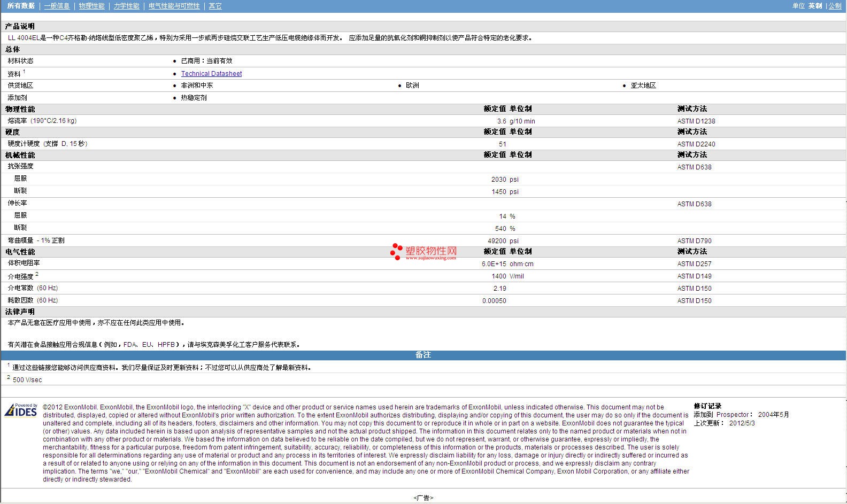
Task: Click the 硬度计硬度 row label
Action: 48,144
